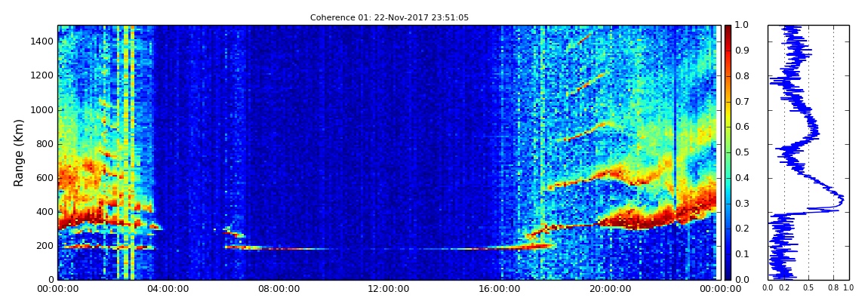
Task: Click the 0.9 colorbar tick label
Action: (x=740, y=51)
